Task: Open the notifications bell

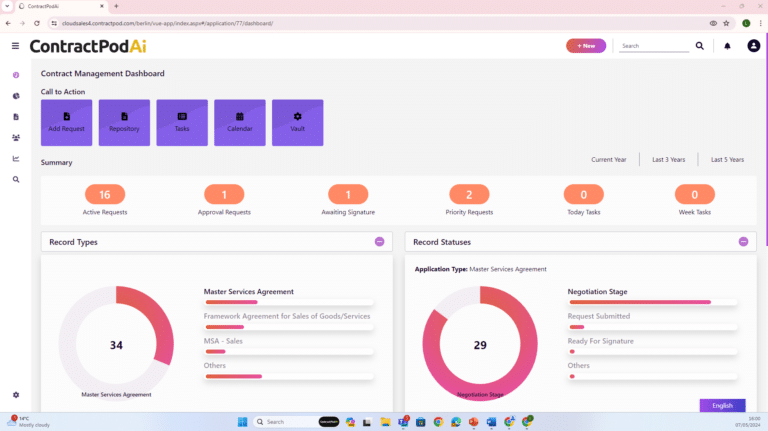Action: click(x=727, y=46)
